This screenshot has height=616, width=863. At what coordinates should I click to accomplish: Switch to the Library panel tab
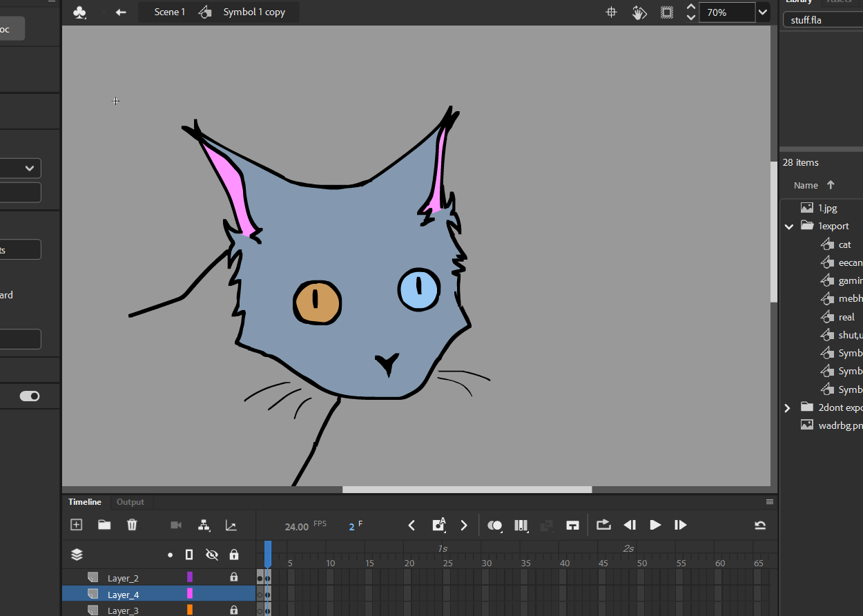click(x=799, y=2)
